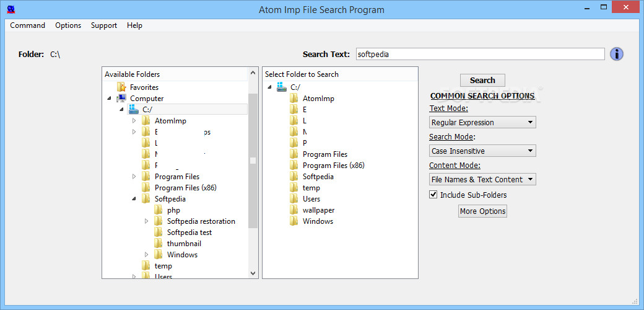Select 'php' folder name
This screenshot has width=644, height=310.
coord(174,211)
